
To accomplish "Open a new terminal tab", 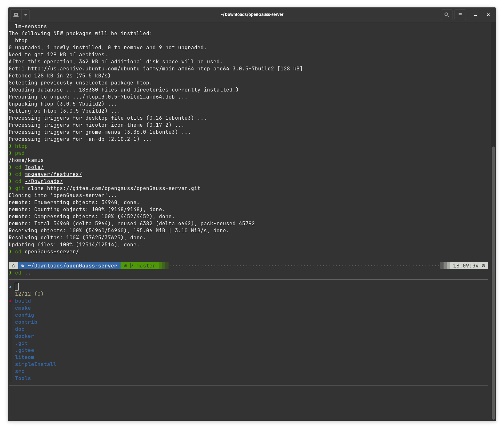I will pyautogui.click(x=16, y=15).
